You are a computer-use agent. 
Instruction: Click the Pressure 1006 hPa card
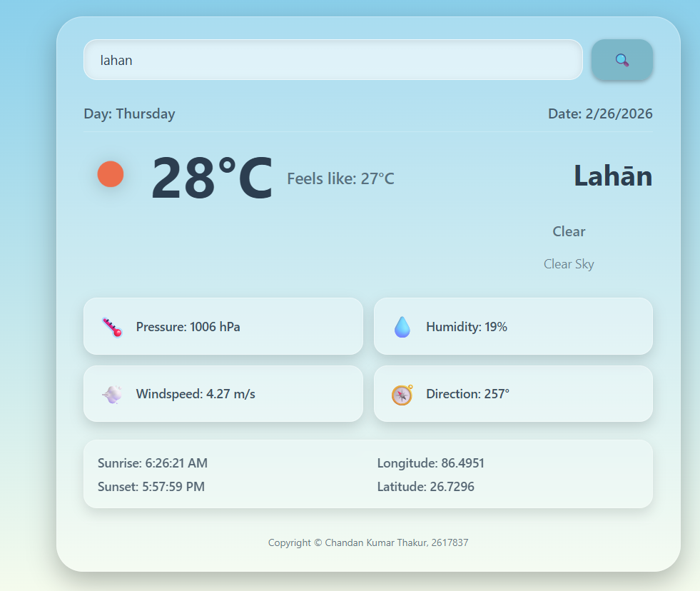tap(223, 327)
